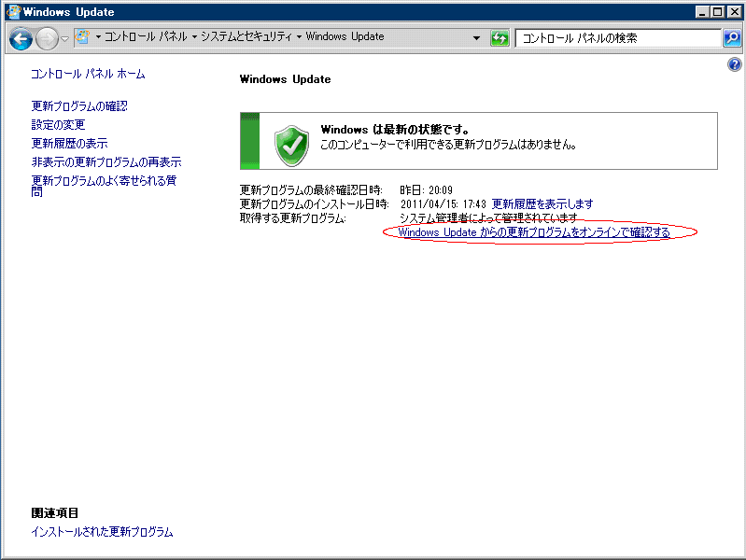Screen dimensions: 746x560
Task: Click 非表示の更新プログラムの再表示 link
Action: point(106,161)
